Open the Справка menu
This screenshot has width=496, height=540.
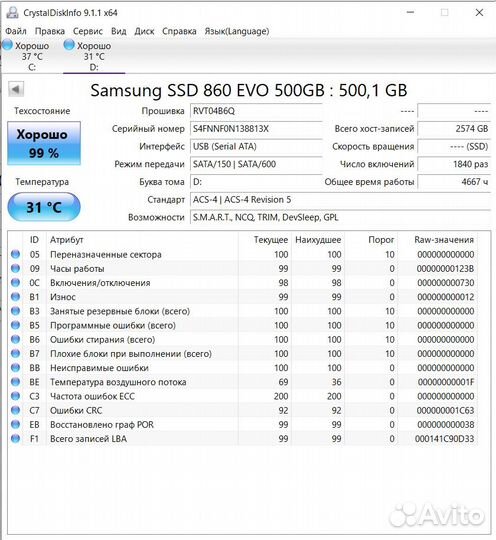point(179,31)
